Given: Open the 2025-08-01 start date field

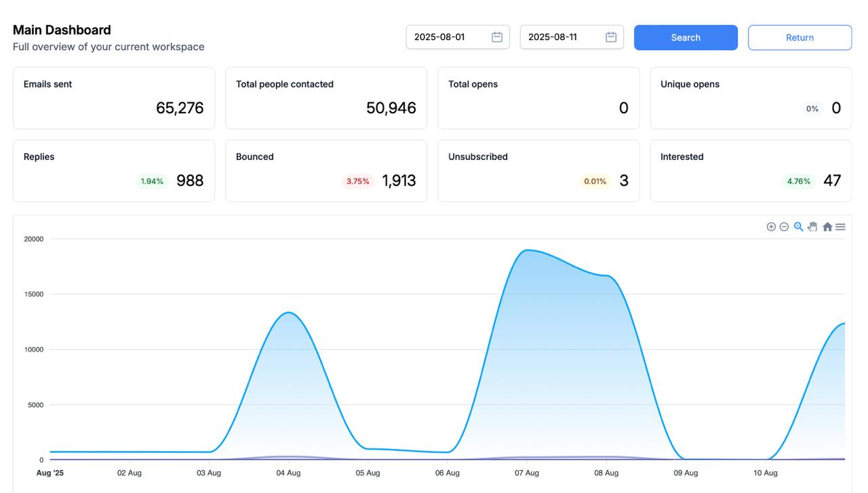Looking at the screenshot, I should point(448,37).
